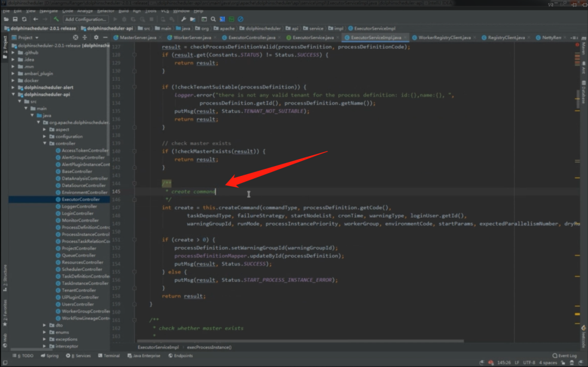Open Settings with the wrench icon
588x367 pixels.
[183, 19]
